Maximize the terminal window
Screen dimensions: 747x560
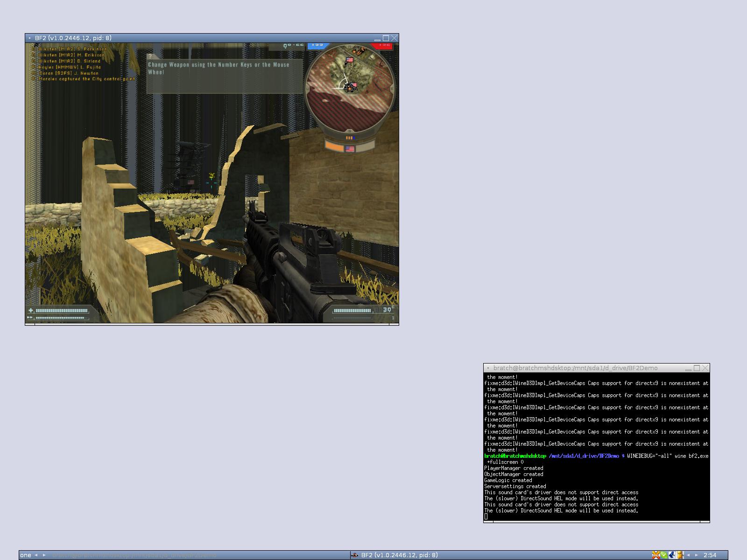coord(697,368)
